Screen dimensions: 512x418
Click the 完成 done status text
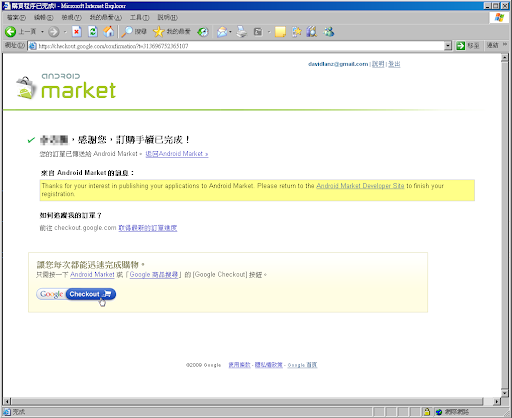19,412
